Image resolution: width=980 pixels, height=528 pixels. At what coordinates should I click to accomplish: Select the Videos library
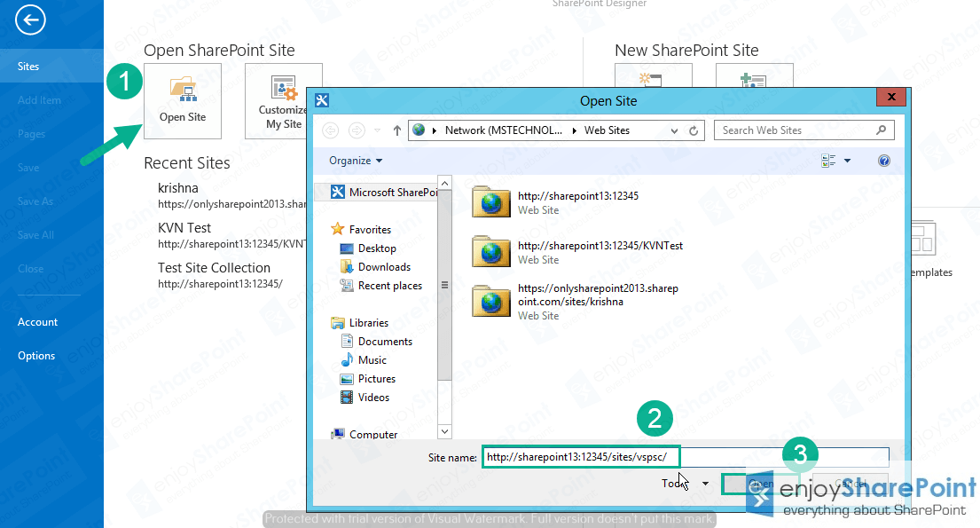click(365, 398)
